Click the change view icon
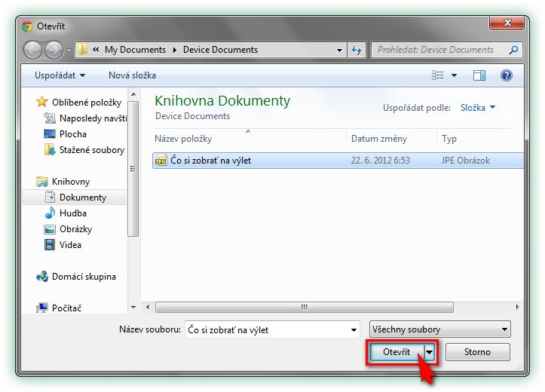The width and height of the screenshot is (545, 392). click(438, 75)
